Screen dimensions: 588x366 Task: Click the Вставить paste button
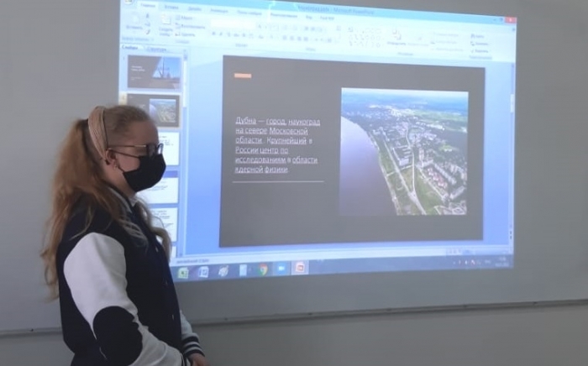(x=134, y=22)
